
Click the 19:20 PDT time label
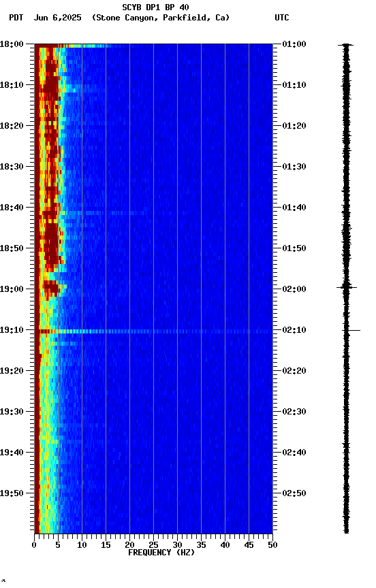[12, 371]
